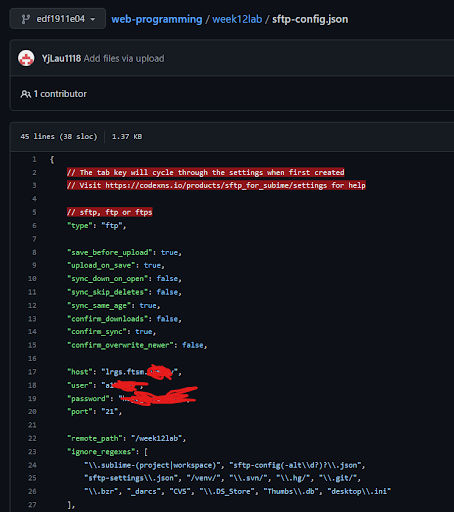This screenshot has height=512, width=454.
Task: Click the git branch icon
Action: click(x=25, y=19)
